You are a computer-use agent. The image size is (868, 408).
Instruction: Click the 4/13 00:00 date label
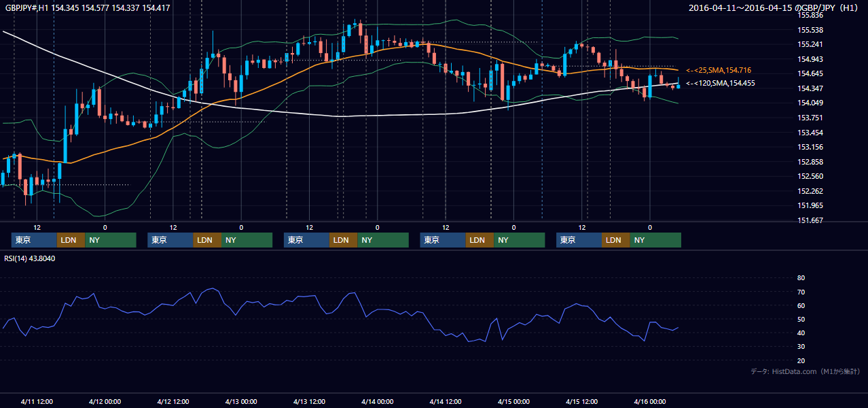point(241,402)
